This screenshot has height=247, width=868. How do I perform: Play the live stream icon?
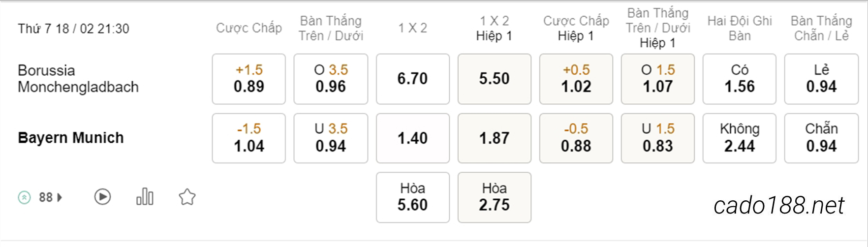pos(102,197)
